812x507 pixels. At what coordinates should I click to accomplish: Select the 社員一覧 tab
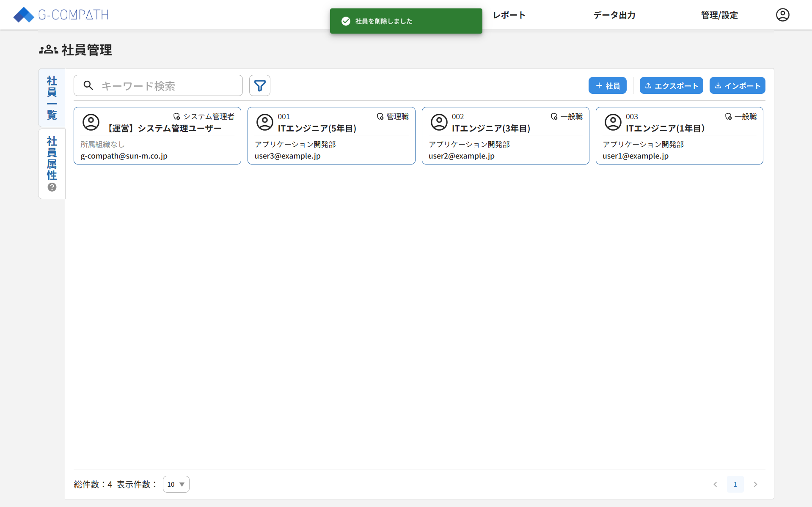(52, 97)
